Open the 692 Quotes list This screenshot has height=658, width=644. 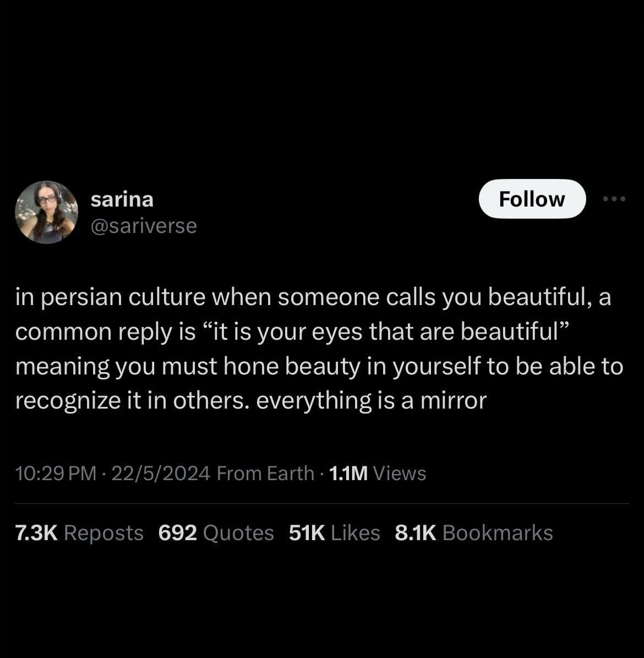(216, 533)
